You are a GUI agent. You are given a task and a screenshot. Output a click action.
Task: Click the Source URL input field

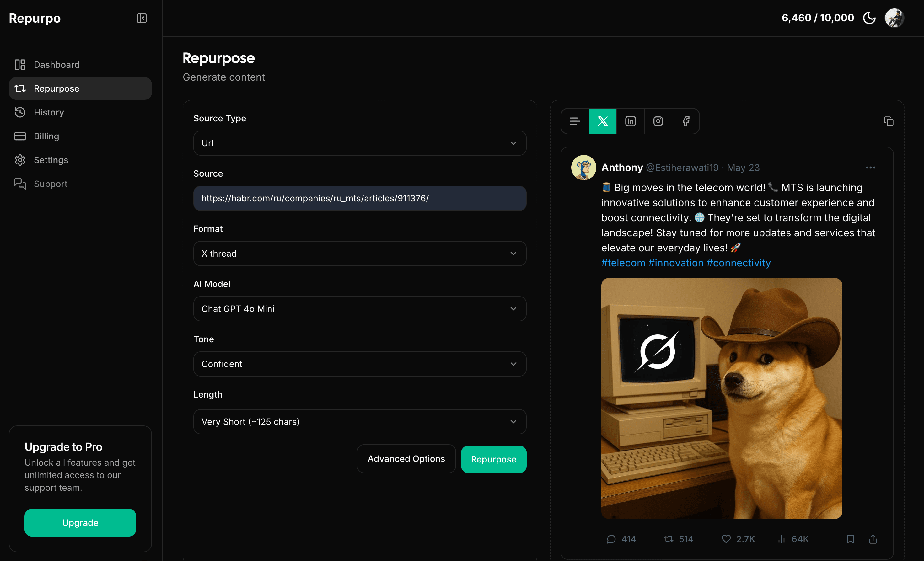pyautogui.click(x=360, y=198)
